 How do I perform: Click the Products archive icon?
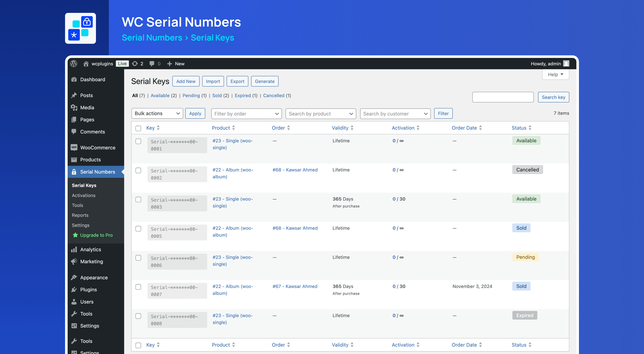pyautogui.click(x=74, y=160)
